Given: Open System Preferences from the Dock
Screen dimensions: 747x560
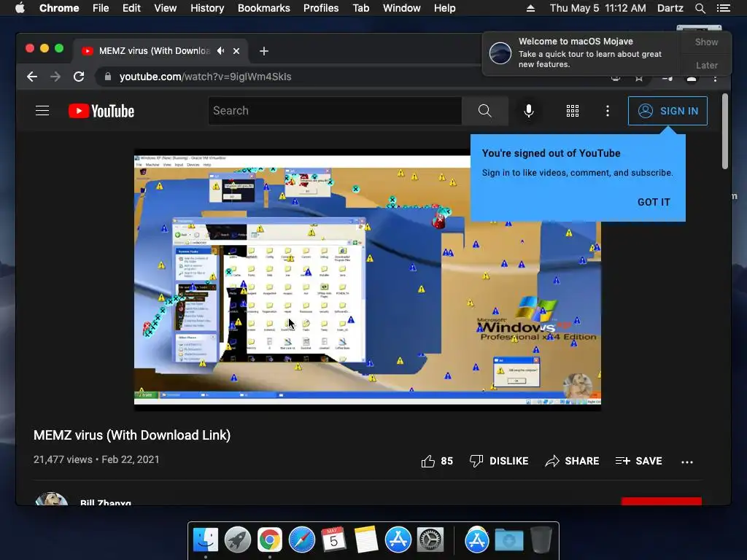Looking at the screenshot, I should pos(430,540).
